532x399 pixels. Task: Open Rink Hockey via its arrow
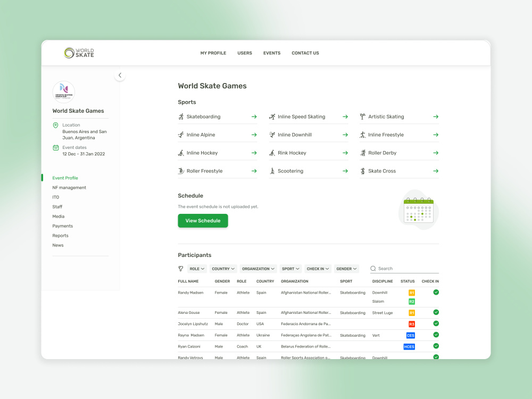click(345, 153)
